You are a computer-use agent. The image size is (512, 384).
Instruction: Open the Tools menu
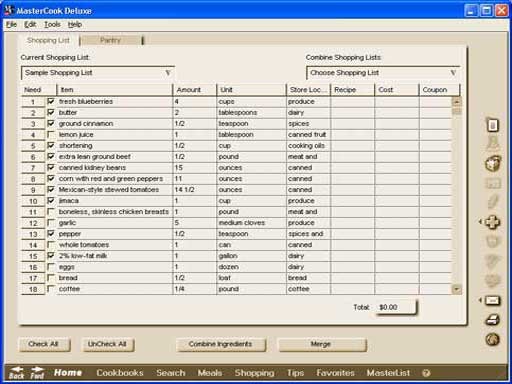52,24
